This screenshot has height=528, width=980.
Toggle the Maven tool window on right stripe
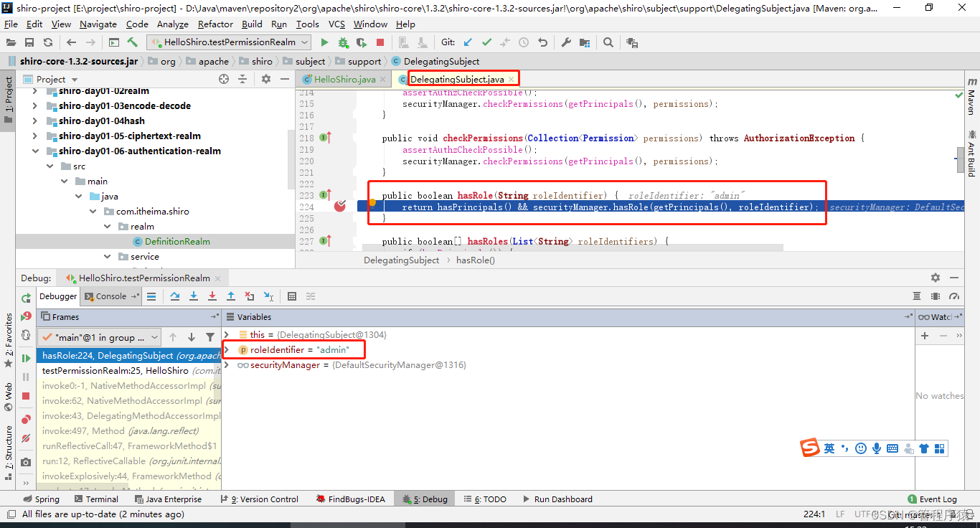tap(971, 96)
